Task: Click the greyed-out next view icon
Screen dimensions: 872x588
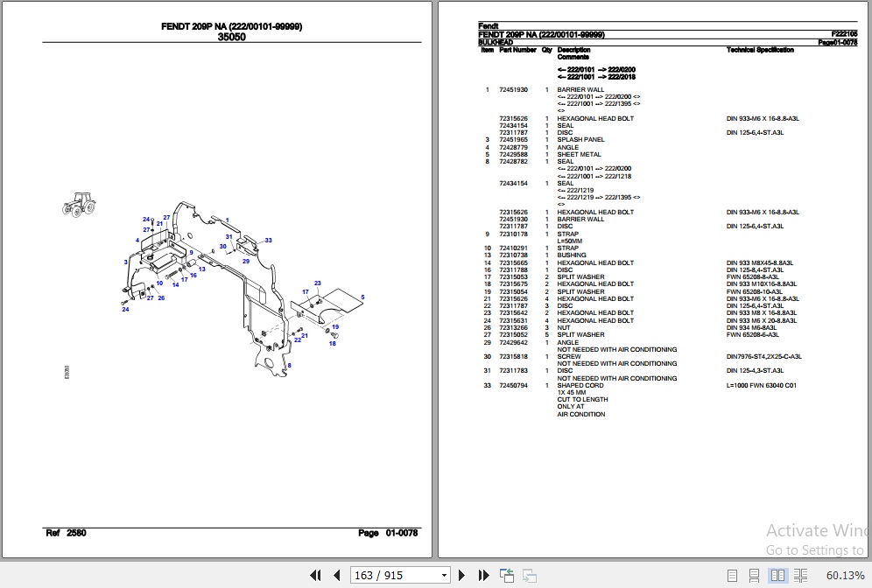Action: click(x=530, y=575)
